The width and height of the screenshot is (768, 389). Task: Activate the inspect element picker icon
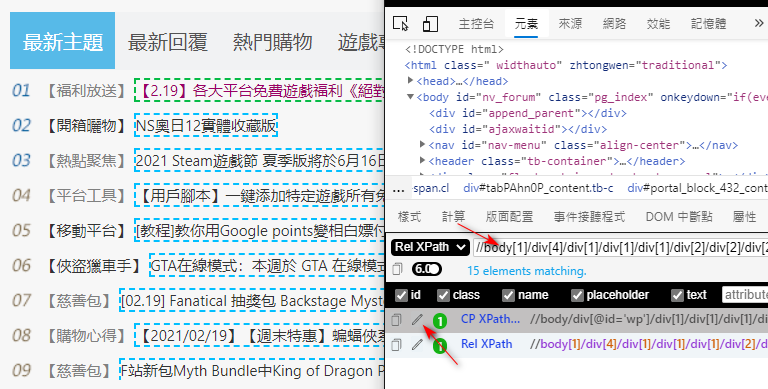pos(401,24)
